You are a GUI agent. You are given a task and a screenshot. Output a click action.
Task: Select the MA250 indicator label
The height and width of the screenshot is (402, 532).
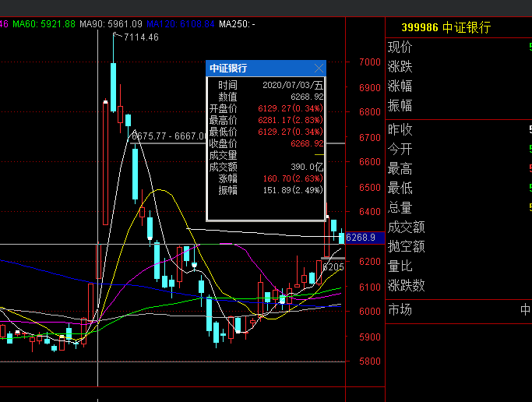pos(238,24)
